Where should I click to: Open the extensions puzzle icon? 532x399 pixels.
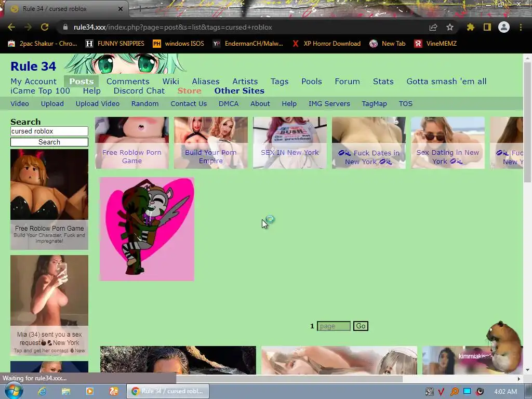(x=470, y=27)
